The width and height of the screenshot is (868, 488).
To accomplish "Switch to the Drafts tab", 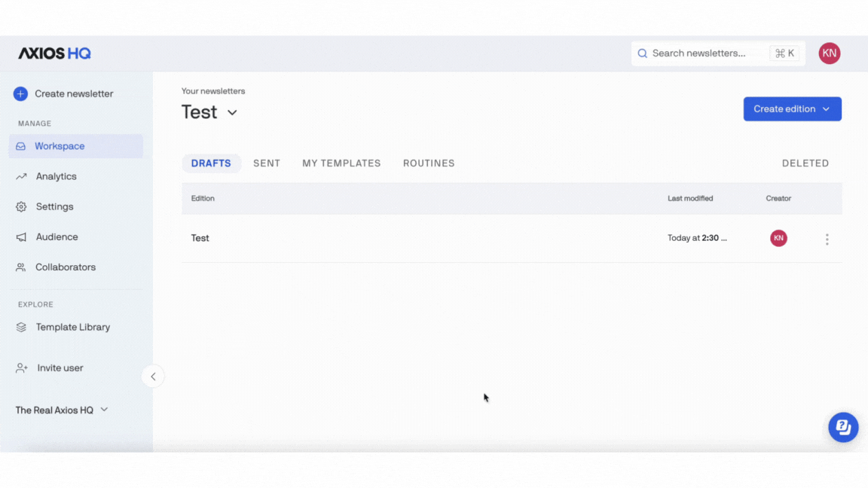I will (211, 163).
